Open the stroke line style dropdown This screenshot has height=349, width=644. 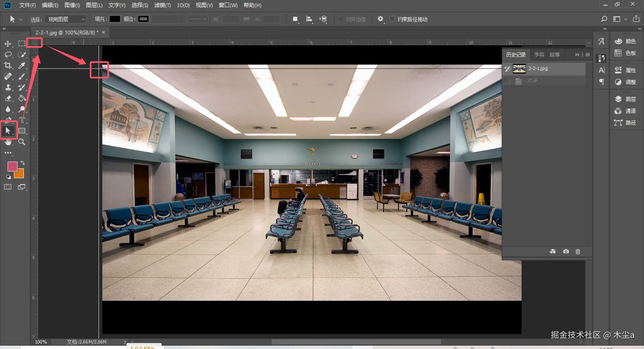[x=198, y=19]
